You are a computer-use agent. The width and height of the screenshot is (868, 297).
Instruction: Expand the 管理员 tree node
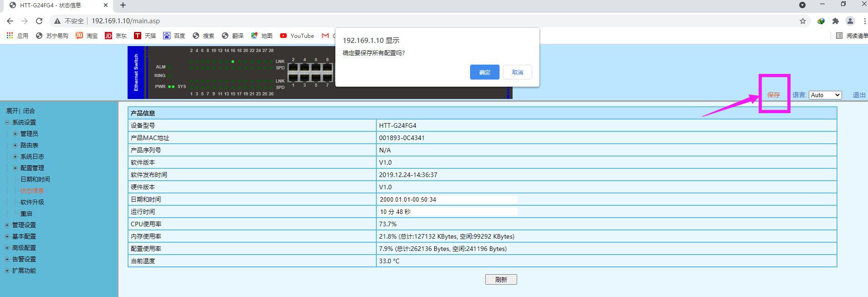coord(15,134)
